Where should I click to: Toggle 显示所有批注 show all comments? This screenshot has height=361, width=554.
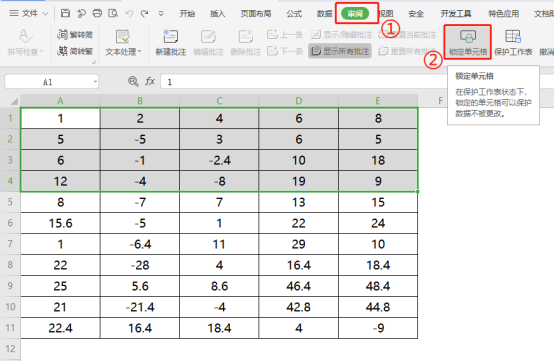[x=340, y=51]
